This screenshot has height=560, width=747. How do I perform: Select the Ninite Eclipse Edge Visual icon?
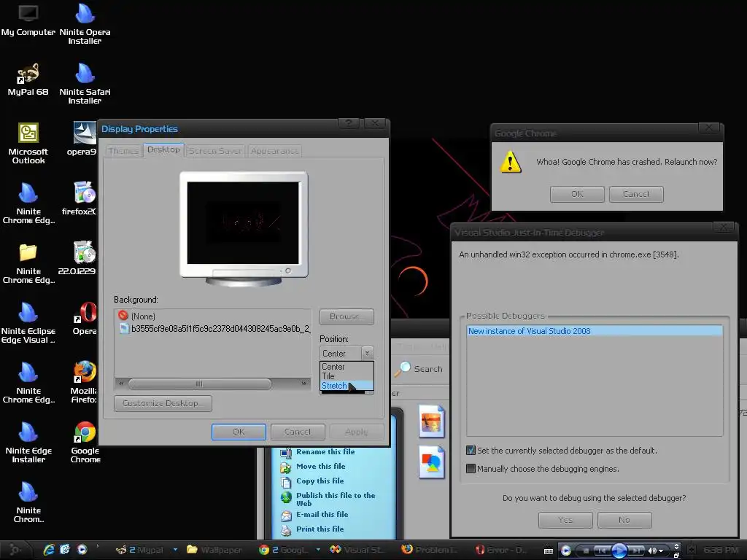[x=28, y=323]
